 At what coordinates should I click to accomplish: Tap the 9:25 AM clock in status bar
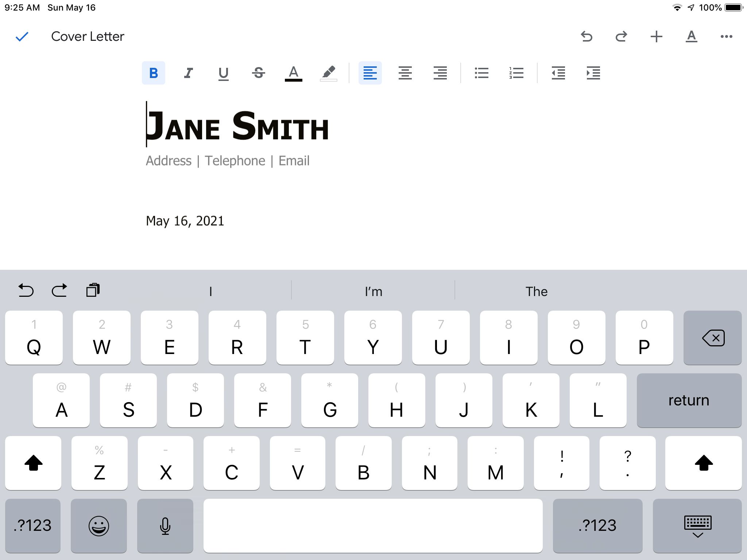(x=22, y=8)
